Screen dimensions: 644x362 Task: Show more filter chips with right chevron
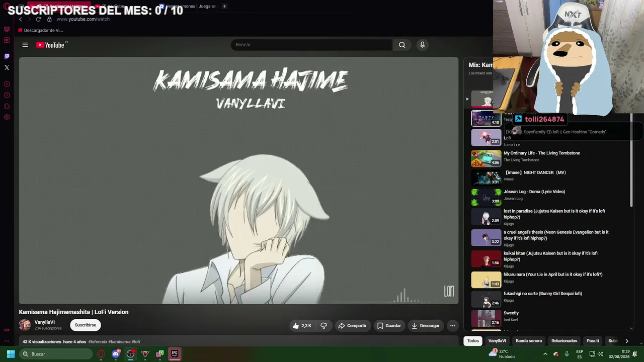626,341
